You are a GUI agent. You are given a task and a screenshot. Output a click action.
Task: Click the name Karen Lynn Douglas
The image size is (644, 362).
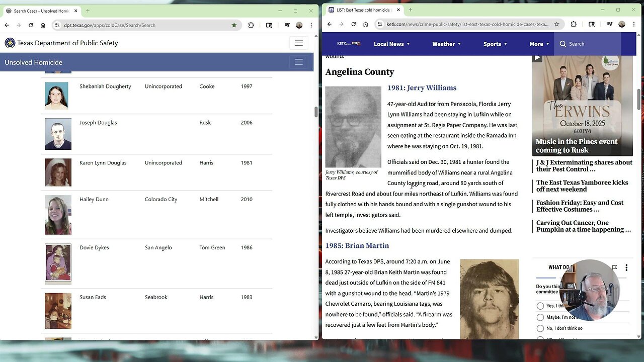point(103,163)
